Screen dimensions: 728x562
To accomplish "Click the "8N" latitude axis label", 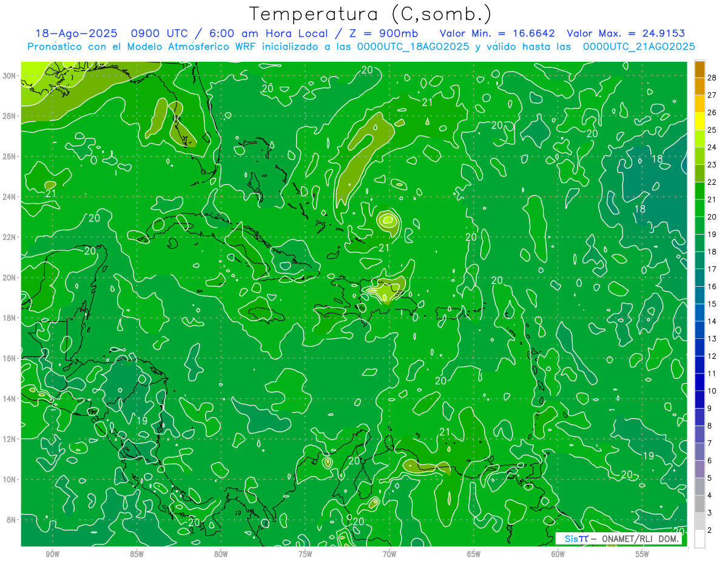I will pos(12,520).
